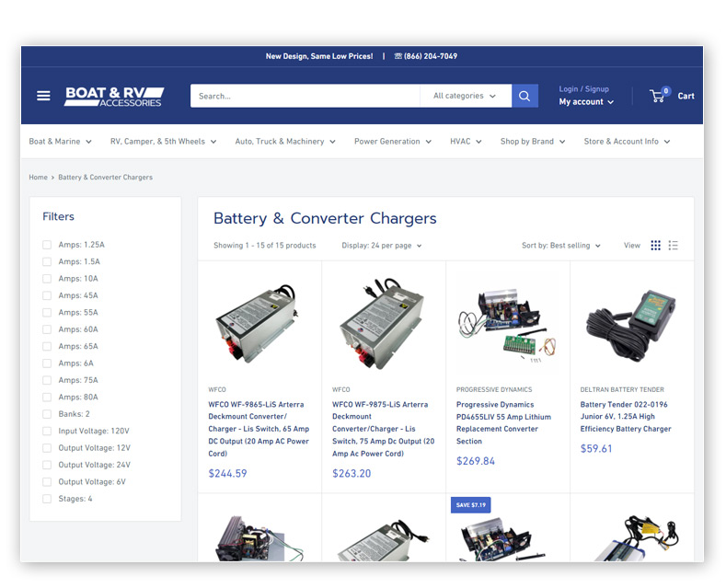Open the Shop by Brand menu
Screen dimensions: 726x588
(x=533, y=141)
